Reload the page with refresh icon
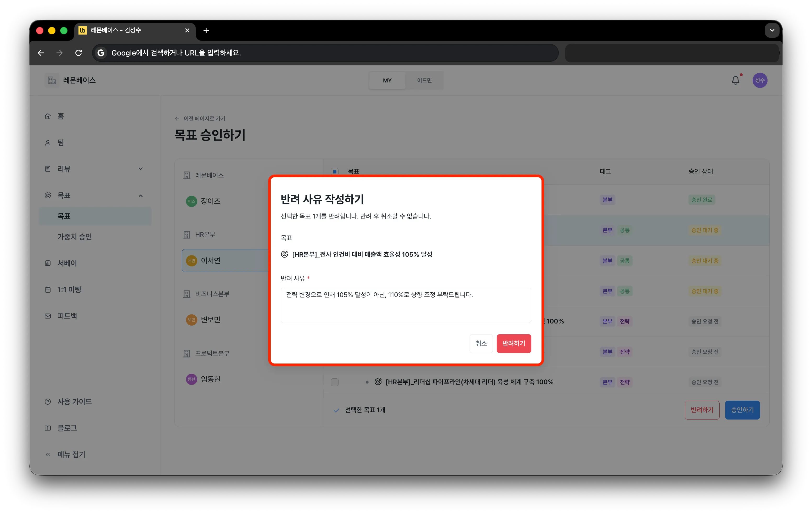Viewport: 812px width, 514px height. point(78,53)
